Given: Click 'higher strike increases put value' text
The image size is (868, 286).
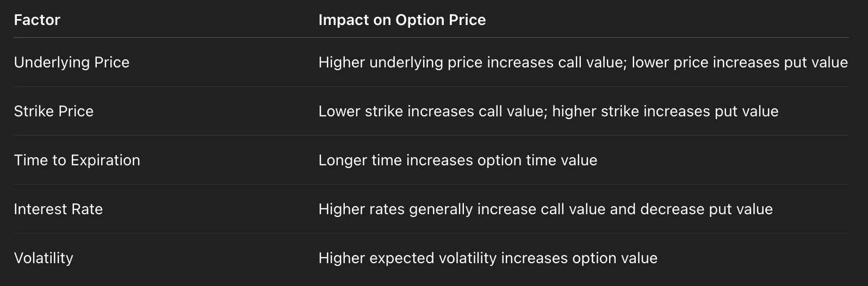Looking at the screenshot, I should point(665,111).
